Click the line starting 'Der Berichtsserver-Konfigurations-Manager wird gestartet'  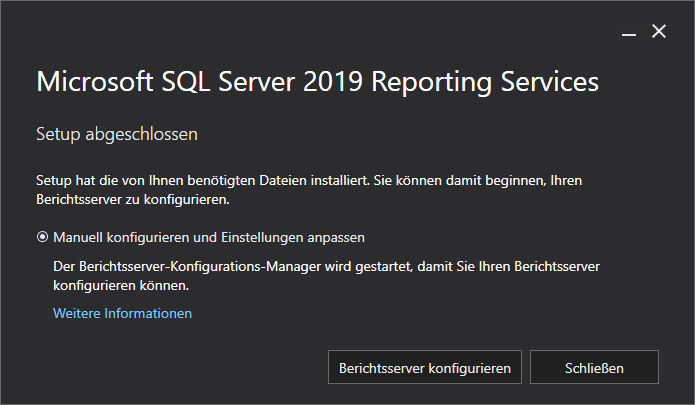click(x=326, y=267)
